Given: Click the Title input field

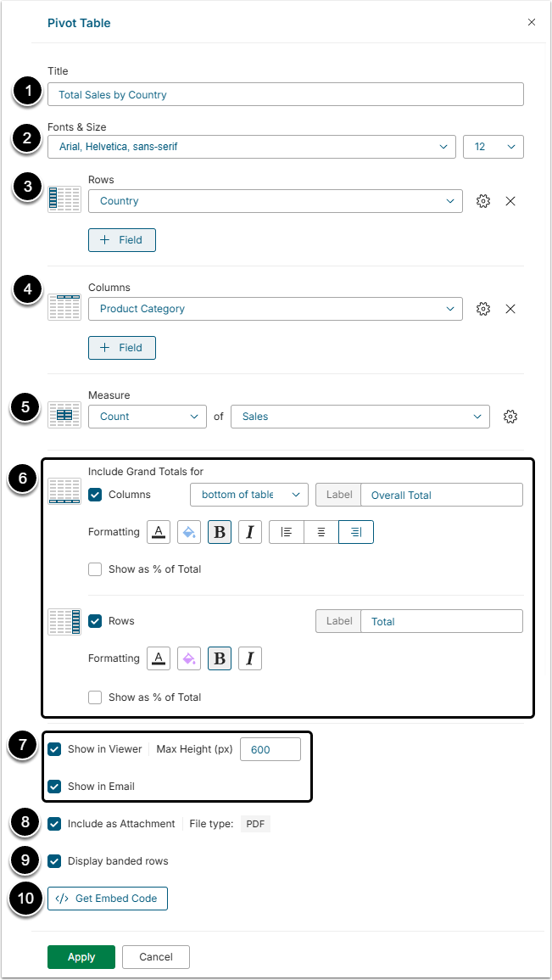Looking at the screenshot, I should coord(286,95).
